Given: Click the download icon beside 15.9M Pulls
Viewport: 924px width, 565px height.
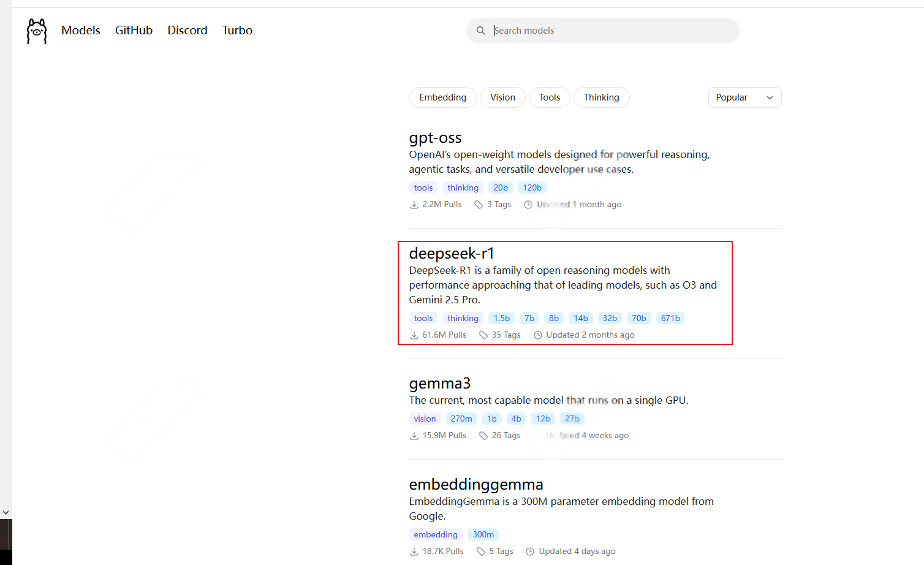Looking at the screenshot, I should pos(414,436).
